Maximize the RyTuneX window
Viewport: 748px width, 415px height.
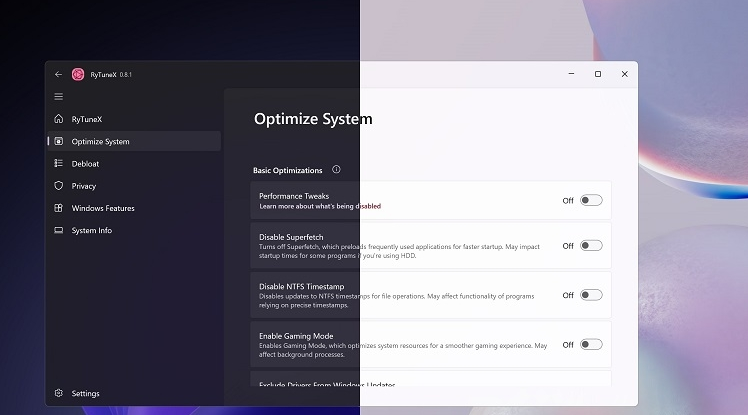point(598,74)
